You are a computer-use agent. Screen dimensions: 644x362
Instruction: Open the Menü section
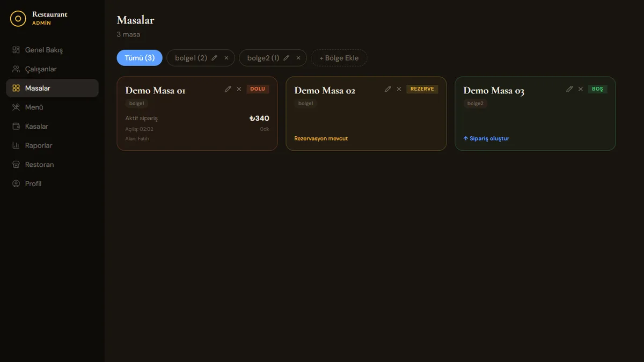click(52, 107)
